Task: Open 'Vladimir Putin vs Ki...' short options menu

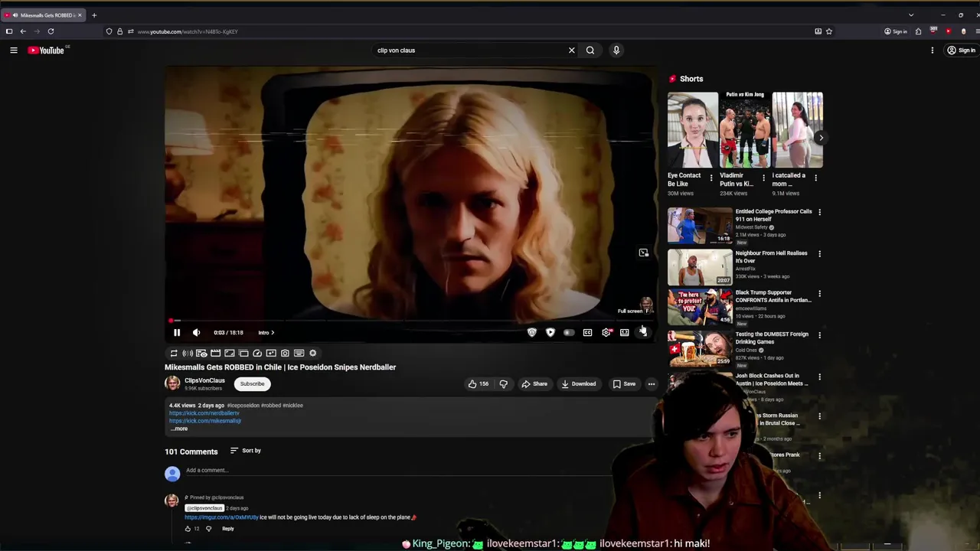Action: click(x=763, y=178)
